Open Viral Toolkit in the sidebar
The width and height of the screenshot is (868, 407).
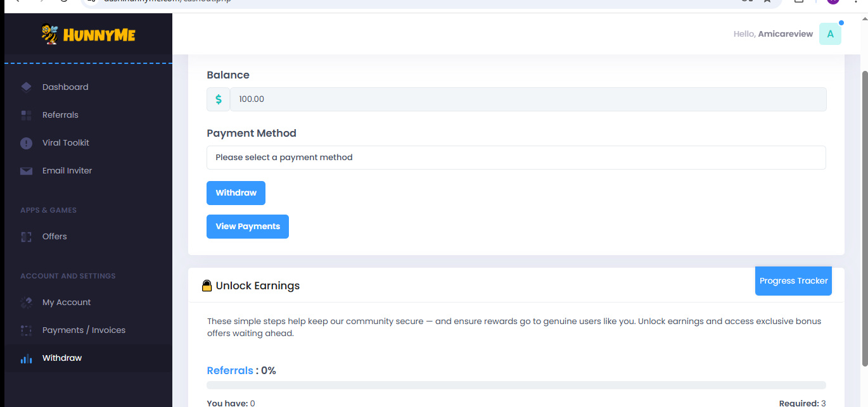tap(66, 143)
